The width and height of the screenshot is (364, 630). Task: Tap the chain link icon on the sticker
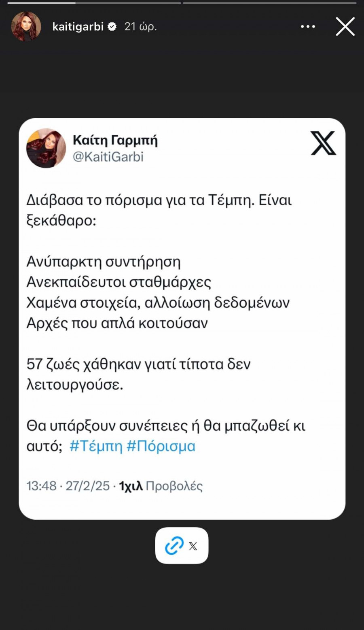174,546
